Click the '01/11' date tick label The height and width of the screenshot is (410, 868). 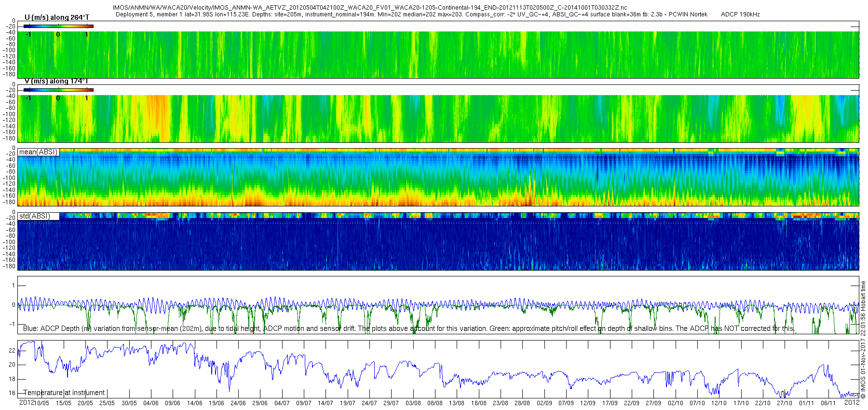pos(807,403)
